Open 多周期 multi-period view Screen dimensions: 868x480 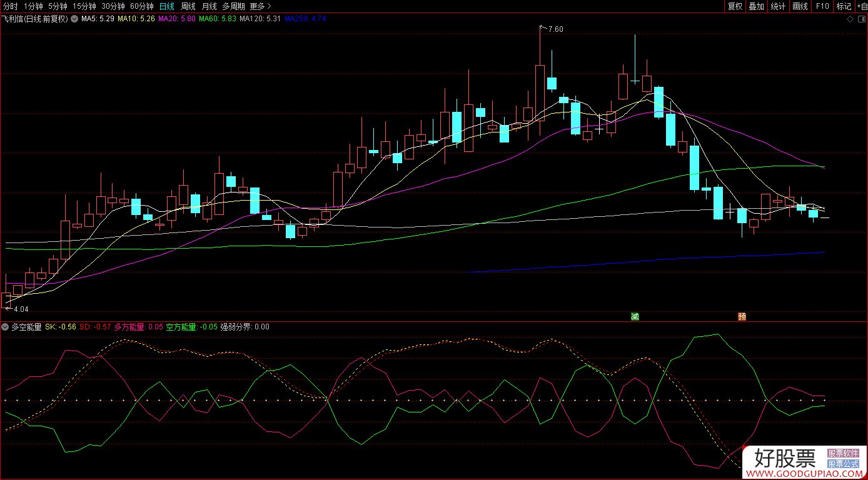tap(233, 6)
